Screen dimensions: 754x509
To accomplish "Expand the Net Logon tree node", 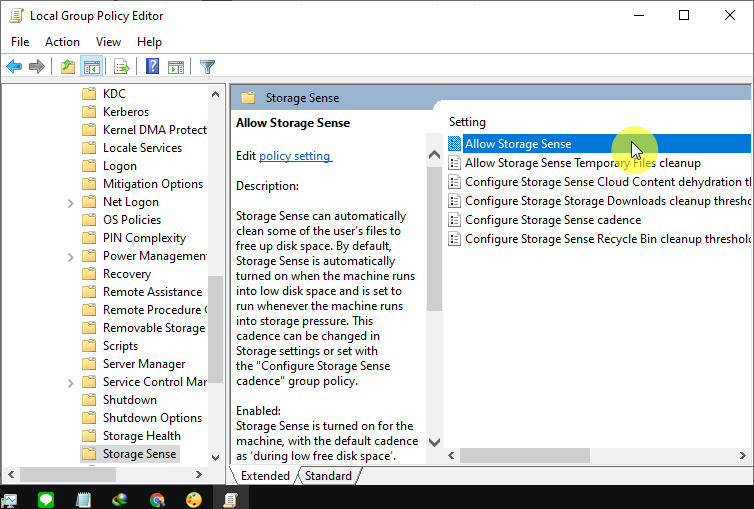I will tap(70, 202).
